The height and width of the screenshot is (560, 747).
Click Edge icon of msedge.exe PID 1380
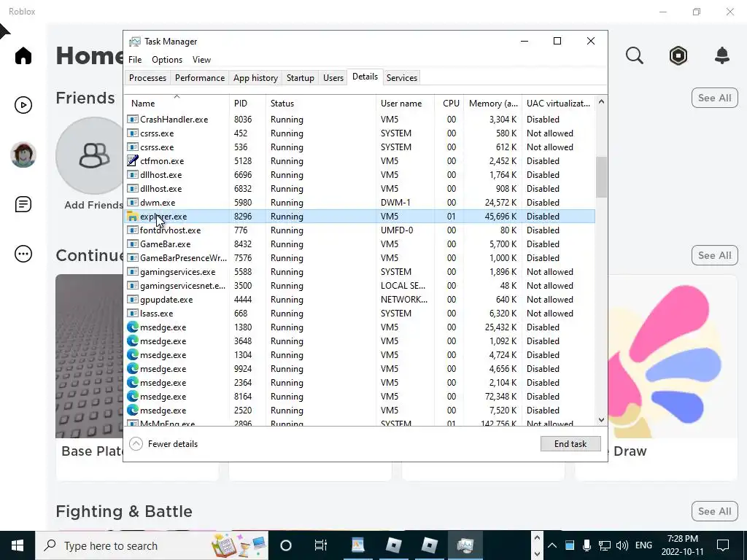point(133,327)
